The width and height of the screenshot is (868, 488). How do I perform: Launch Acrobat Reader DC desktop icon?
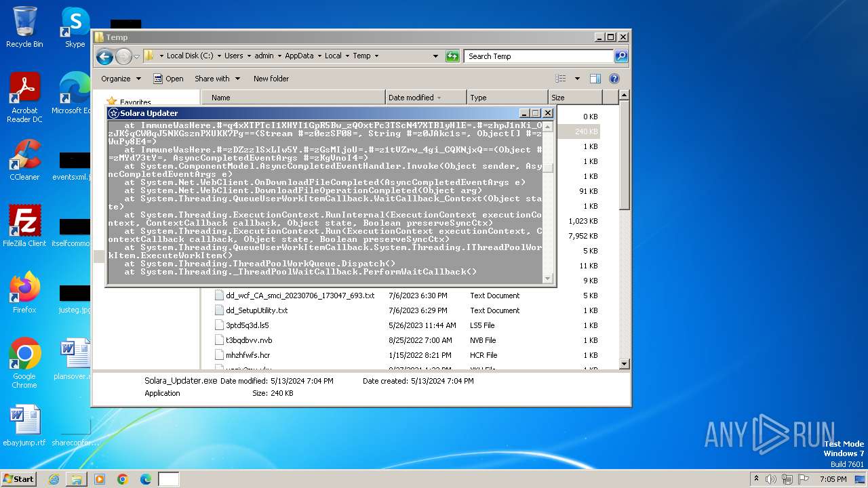(24, 98)
